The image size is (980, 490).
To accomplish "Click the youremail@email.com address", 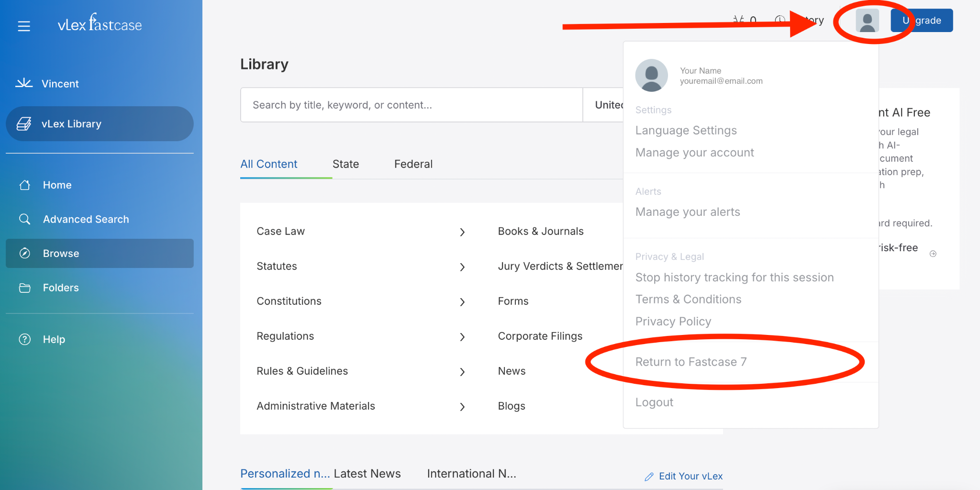I will click(721, 81).
